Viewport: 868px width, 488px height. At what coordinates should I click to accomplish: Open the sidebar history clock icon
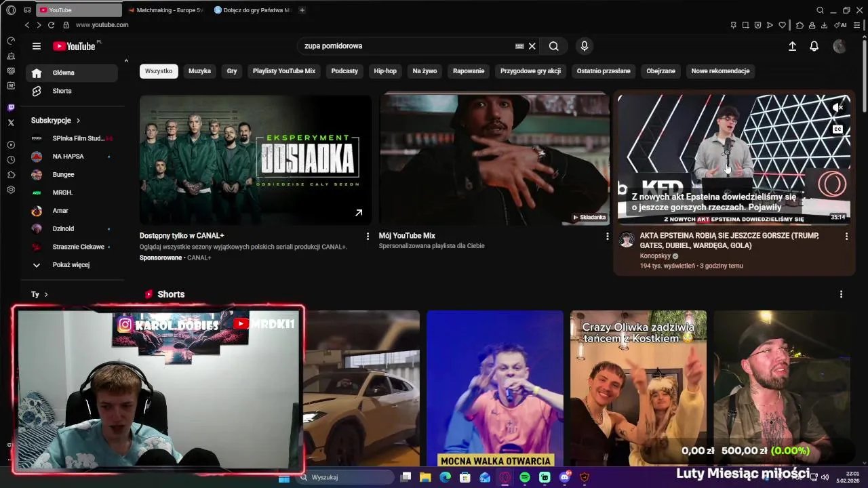11,160
